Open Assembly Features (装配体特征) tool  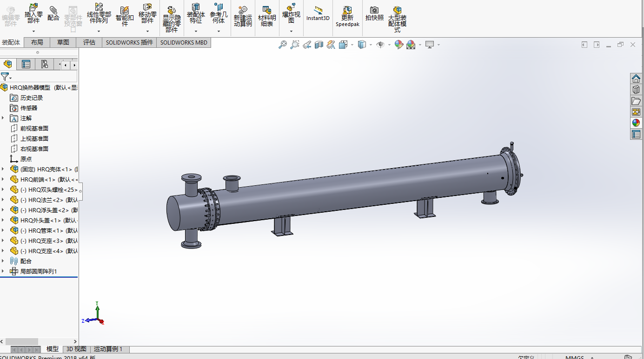point(196,13)
